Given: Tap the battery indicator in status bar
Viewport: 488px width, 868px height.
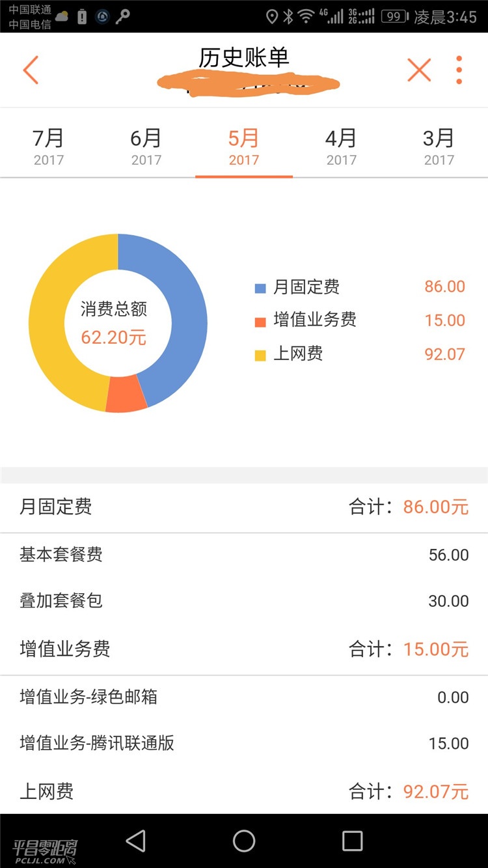Looking at the screenshot, I should [x=394, y=16].
